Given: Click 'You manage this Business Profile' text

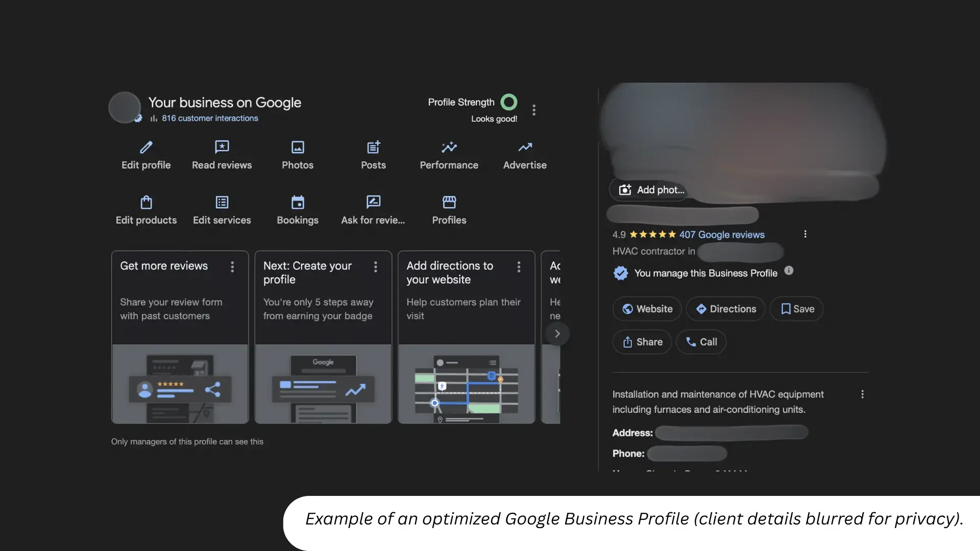Looking at the screenshot, I should pyautogui.click(x=706, y=273).
